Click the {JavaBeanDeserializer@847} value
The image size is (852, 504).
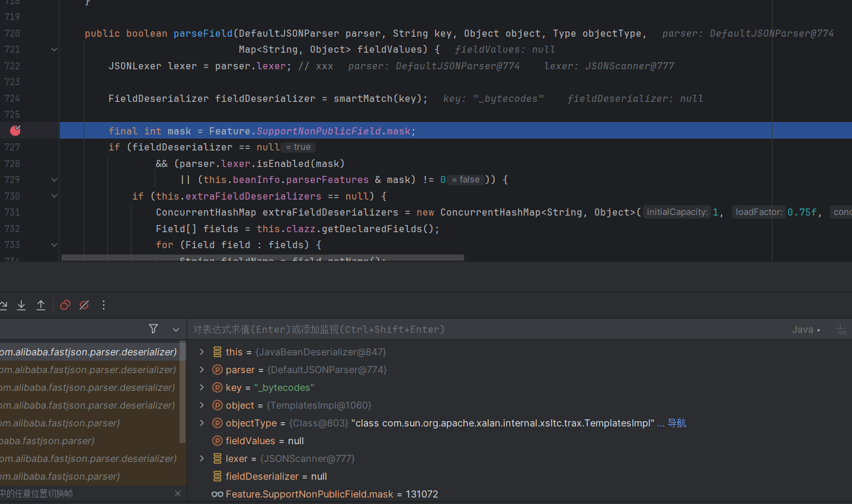(x=321, y=352)
